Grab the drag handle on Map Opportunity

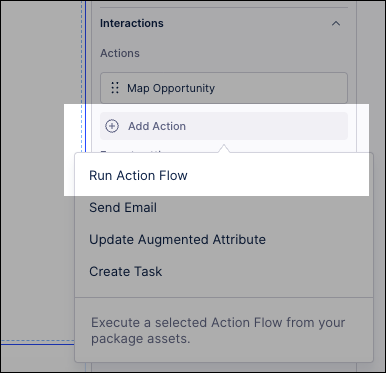(x=115, y=88)
